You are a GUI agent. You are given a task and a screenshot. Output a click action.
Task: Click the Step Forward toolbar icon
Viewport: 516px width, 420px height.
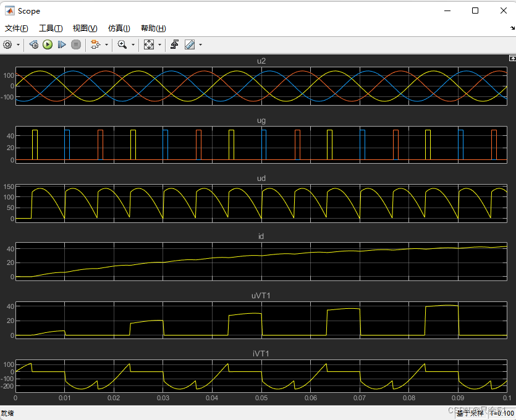62,44
